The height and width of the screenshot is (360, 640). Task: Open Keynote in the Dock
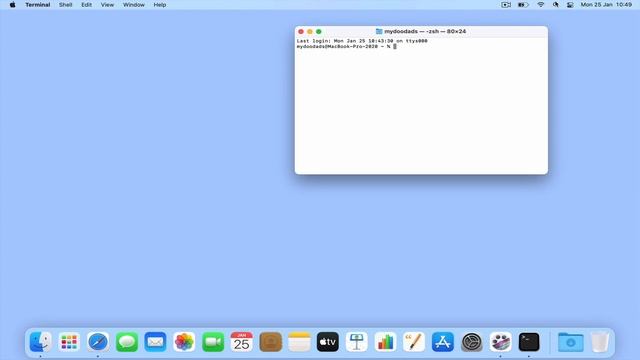pyautogui.click(x=356, y=342)
